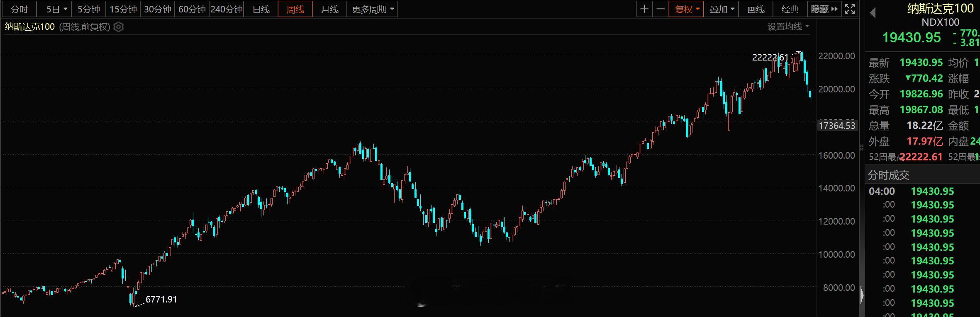The image size is (980, 317).
Task: Click the 10000.00 axis label
Action: pyautogui.click(x=836, y=254)
